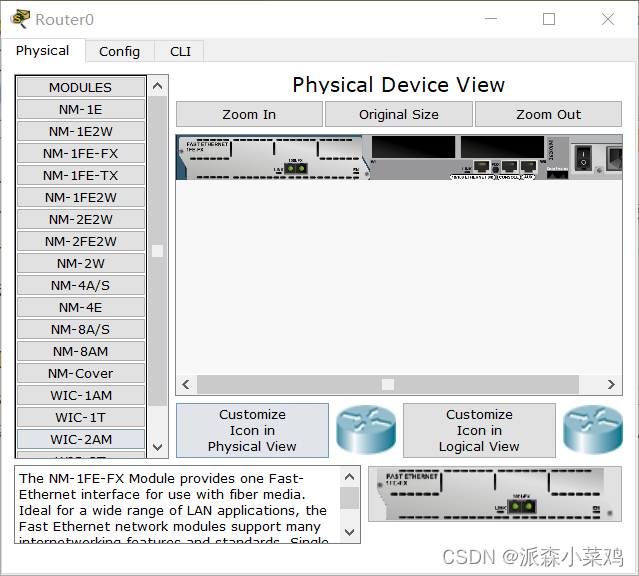The height and width of the screenshot is (576, 639).
Task: Click description box down scroll arrow
Action: click(x=350, y=532)
